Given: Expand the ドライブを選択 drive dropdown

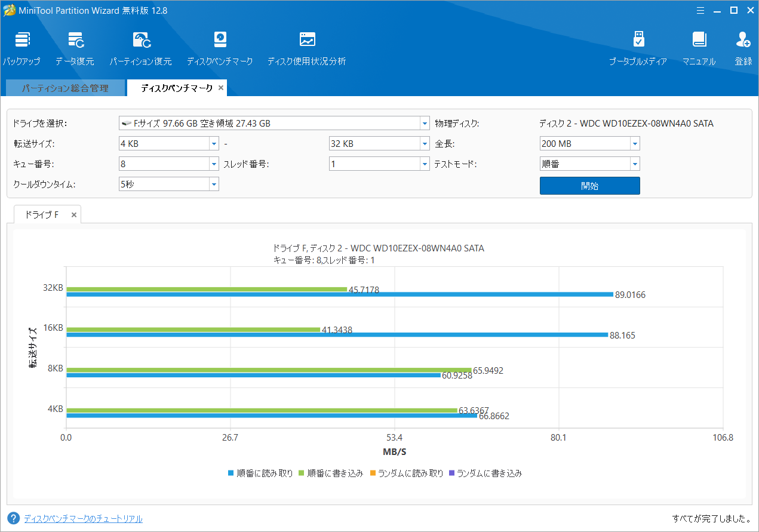Looking at the screenshot, I should pyautogui.click(x=425, y=124).
